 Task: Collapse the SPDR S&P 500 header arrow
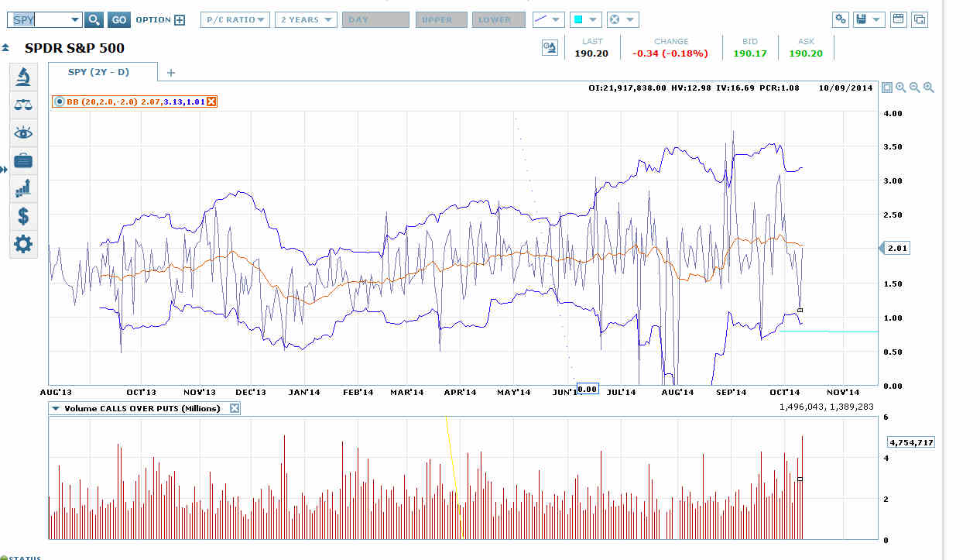[x=5, y=48]
